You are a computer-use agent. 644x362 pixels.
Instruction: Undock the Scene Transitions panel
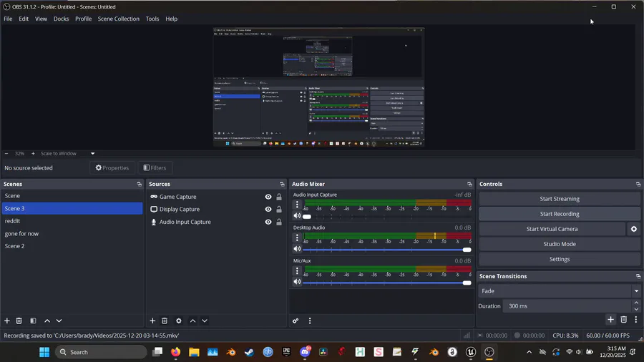point(638,276)
